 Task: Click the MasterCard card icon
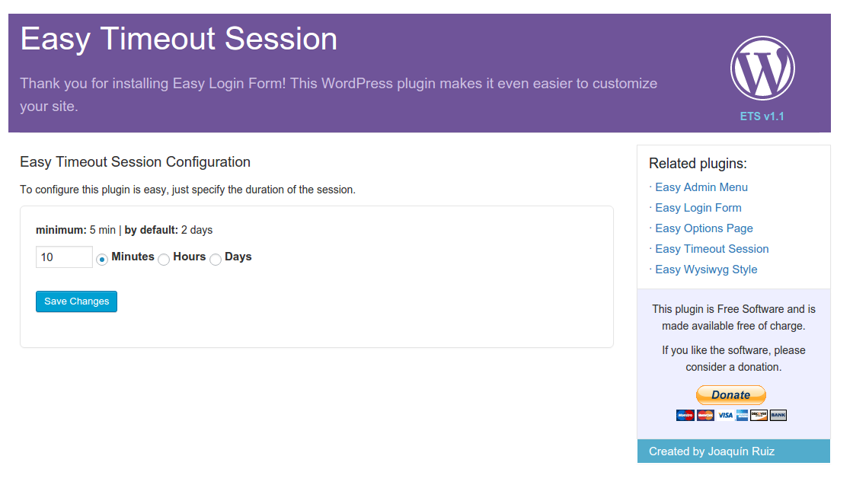(705, 416)
